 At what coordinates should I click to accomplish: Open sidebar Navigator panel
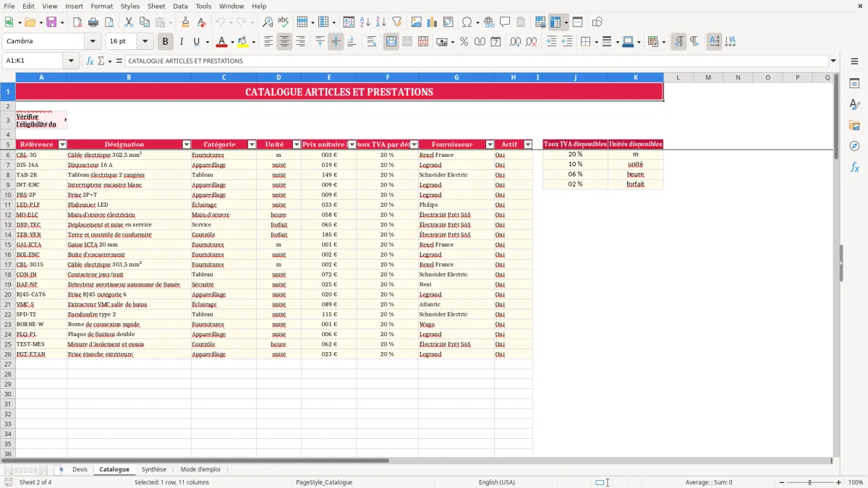point(854,146)
